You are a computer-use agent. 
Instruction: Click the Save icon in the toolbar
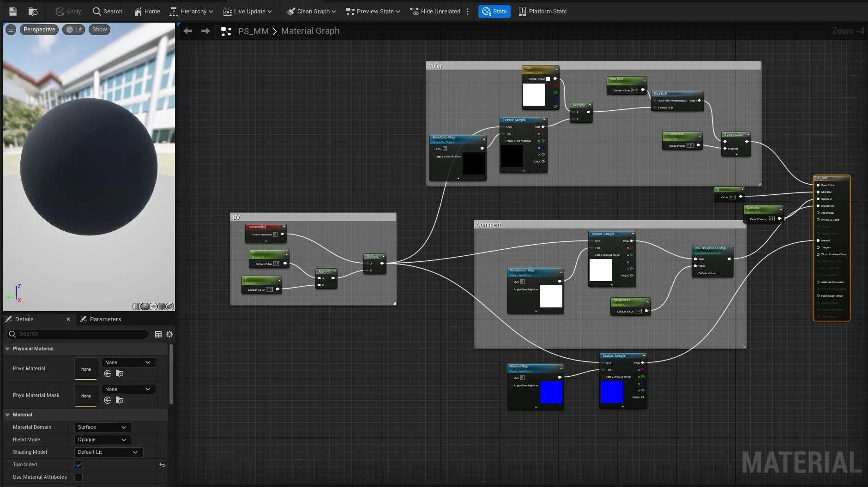[12, 11]
